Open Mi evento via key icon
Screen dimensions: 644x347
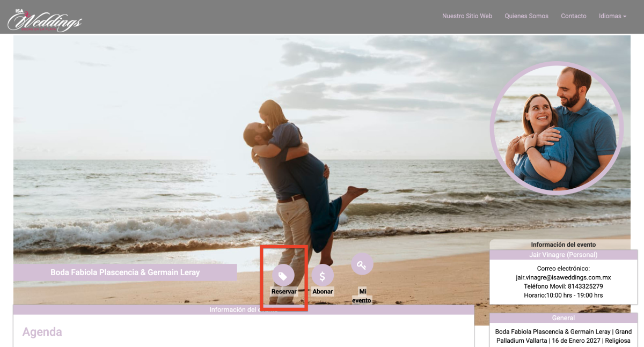tap(362, 264)
